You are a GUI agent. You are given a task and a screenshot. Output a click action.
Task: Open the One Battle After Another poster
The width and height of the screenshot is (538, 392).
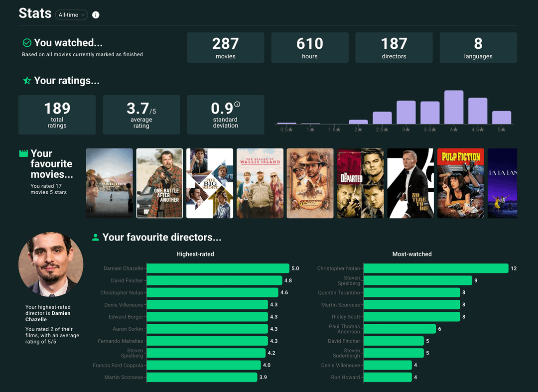[159, 183]
